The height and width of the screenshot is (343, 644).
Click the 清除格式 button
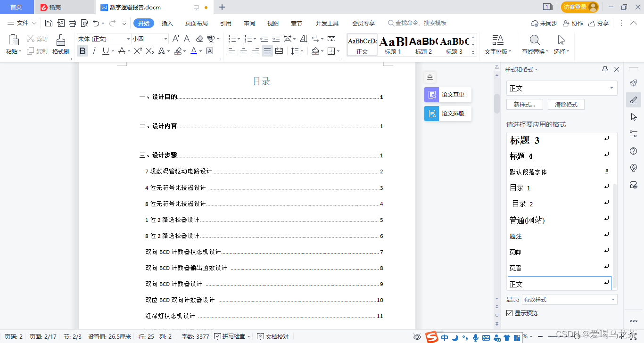click(x=566, y=105)
